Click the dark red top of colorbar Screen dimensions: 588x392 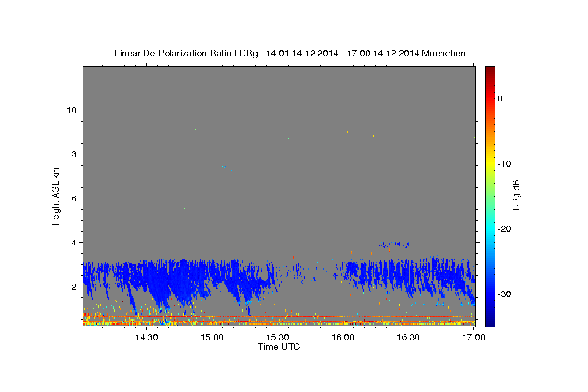[490, 71]
